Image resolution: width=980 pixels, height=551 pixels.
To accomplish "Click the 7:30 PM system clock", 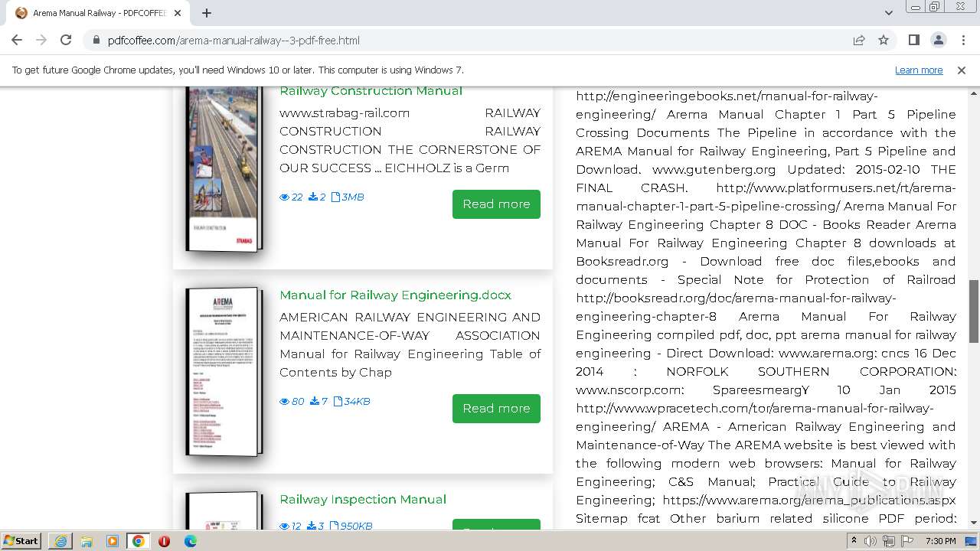I will click(941, 541).
